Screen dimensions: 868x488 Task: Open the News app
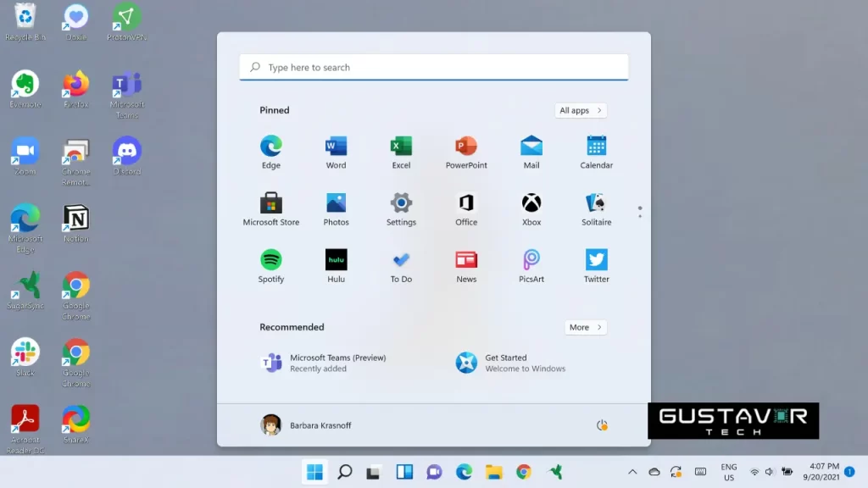(x=466, y=266)
